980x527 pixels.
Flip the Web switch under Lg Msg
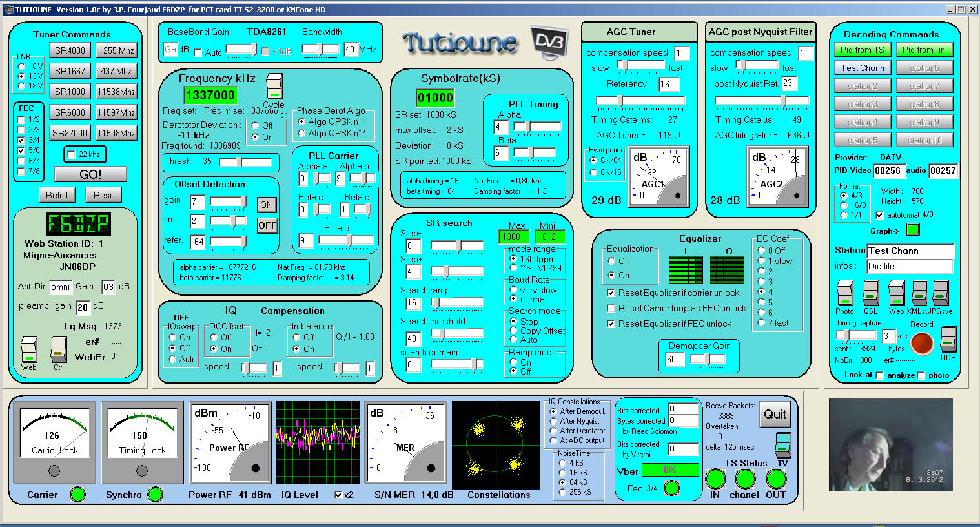pyautogui.click(x=29, y=349)
